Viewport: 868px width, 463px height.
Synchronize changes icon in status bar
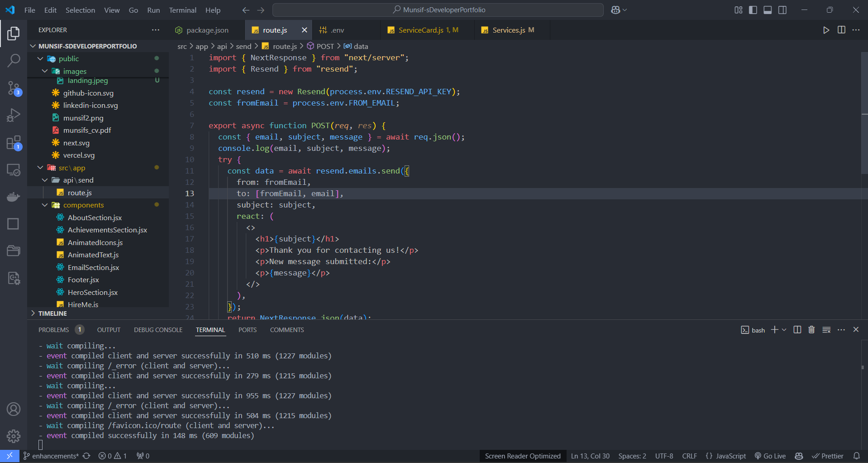pyautogui.click(x=87, y=456)
